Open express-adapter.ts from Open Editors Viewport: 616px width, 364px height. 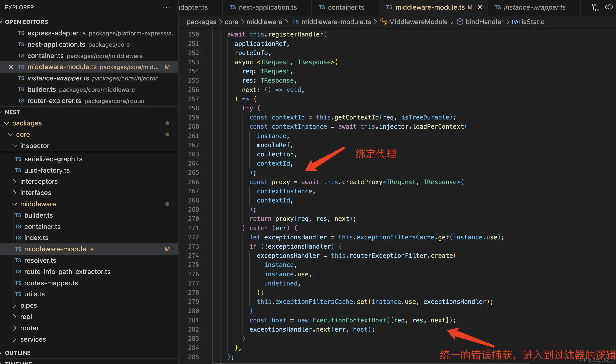click(x=89, y=33)
